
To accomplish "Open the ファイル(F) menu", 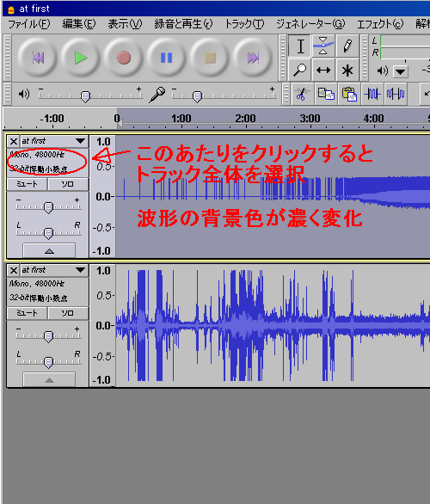I will point(29,24).
